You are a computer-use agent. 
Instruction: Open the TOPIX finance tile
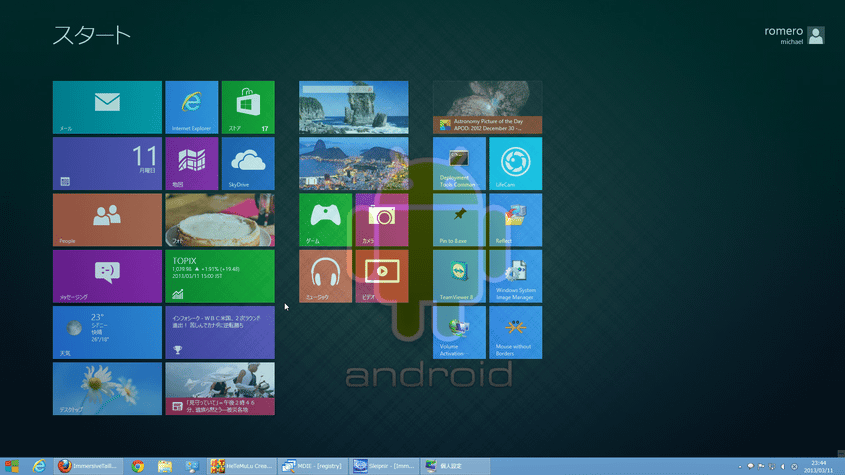(220, 276)
